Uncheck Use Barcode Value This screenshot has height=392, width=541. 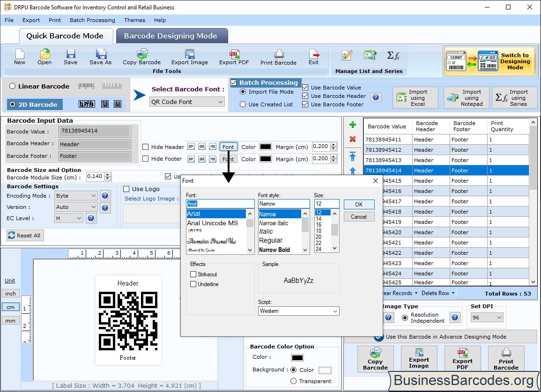click(305, 87)
